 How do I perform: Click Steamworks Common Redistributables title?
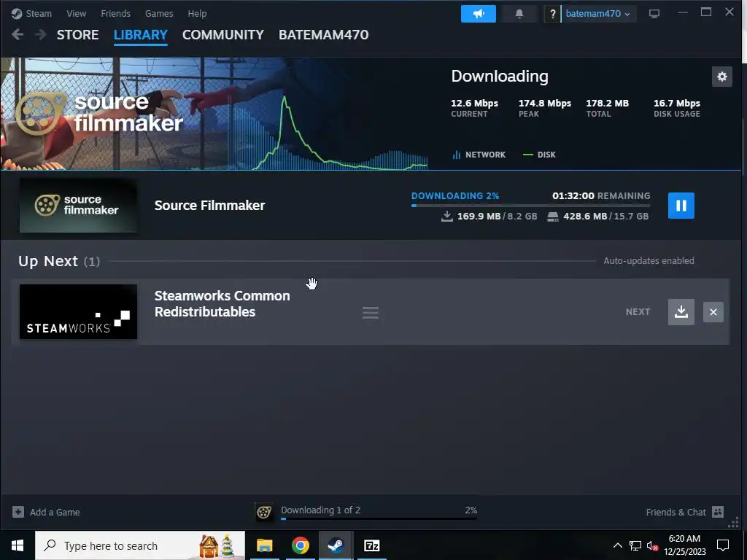point(222,304)
